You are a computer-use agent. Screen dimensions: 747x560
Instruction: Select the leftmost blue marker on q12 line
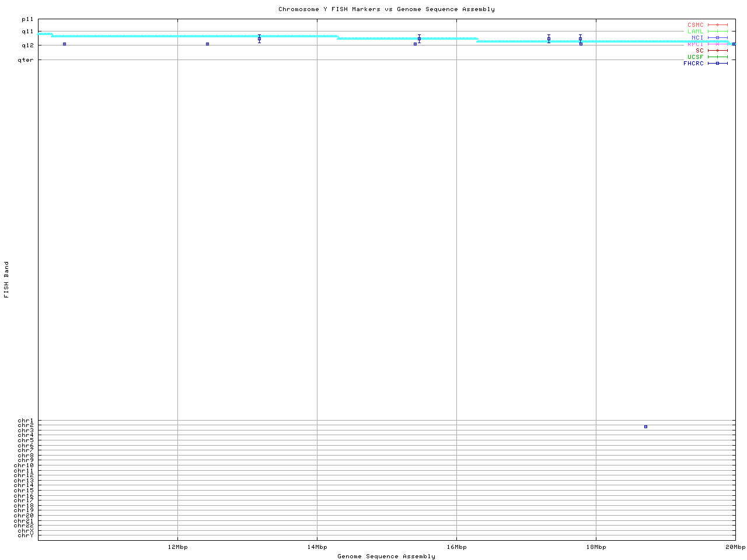click(x=64, y=44)
